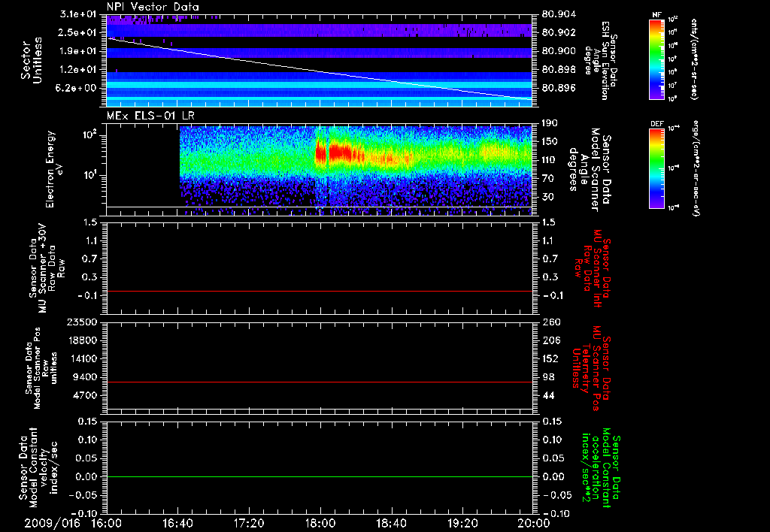
Task: Click the DEF color scale bar
Action: pos(656,168)
